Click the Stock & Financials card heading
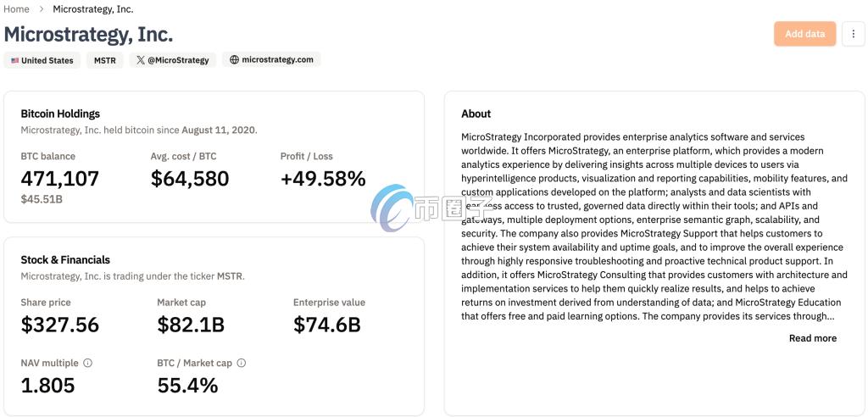The image size is (868, 417). pos(65,259)
